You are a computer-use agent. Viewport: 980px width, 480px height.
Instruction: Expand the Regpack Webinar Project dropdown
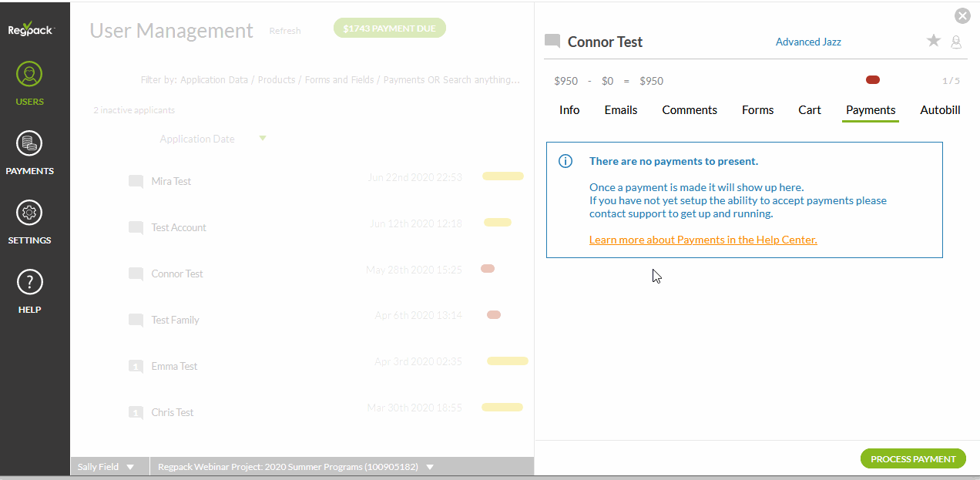pos(430,467)
